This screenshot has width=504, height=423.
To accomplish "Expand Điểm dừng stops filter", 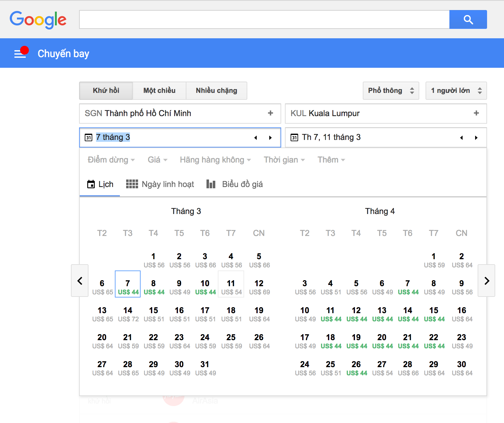I will [111, 160].
